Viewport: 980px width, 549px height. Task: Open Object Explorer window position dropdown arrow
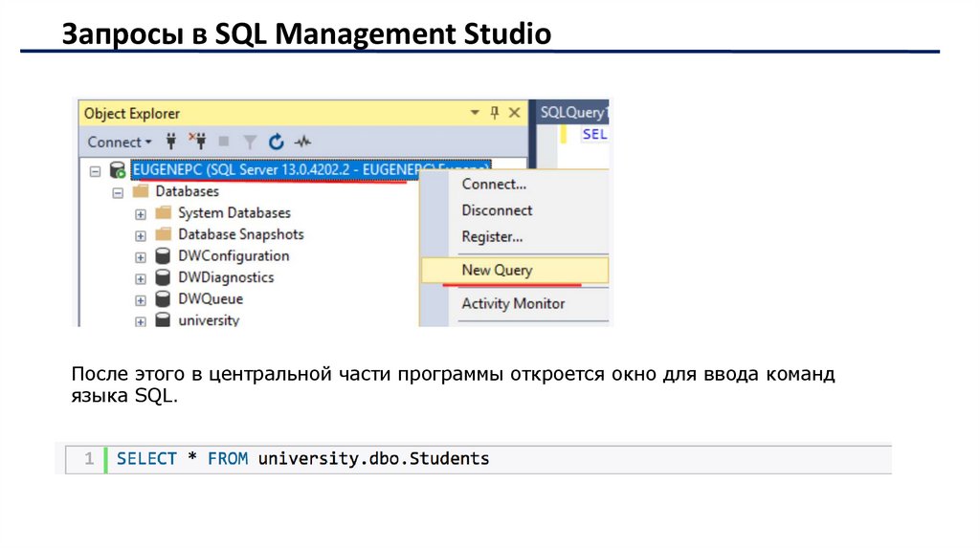pos(475,113)
